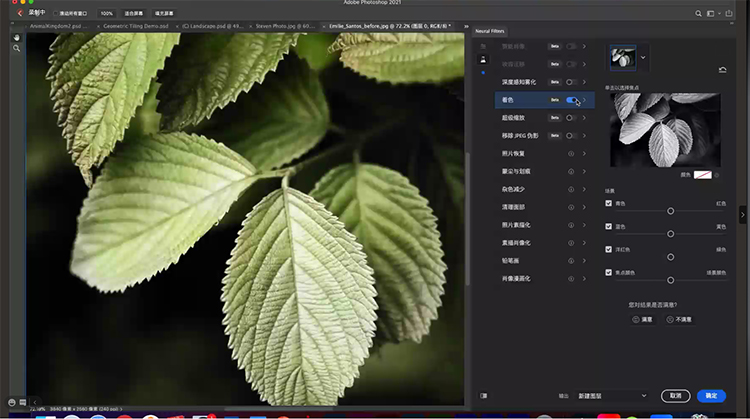Expand the 着色 filter chevron
Screen dimensions: 750x419
[584, 100]
